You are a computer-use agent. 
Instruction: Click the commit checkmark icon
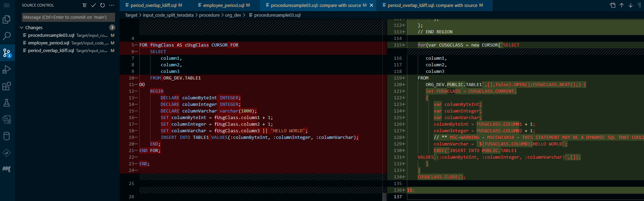(x=93, y=5)
